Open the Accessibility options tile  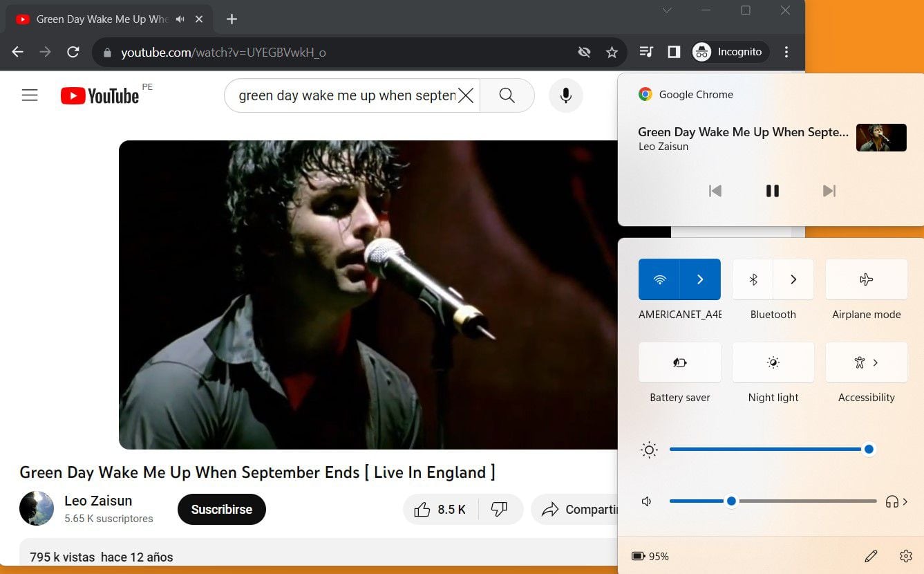click(867, 362)
